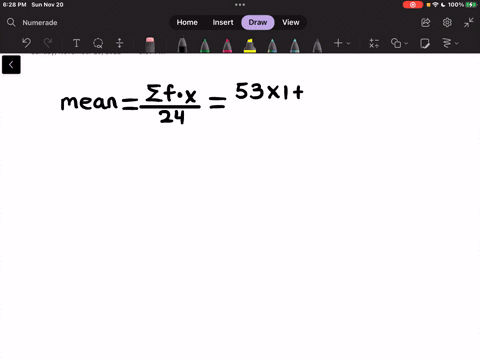The height and width of the screenshot is (360, 480).
Task: Switch to the Home tab
Action: tap(187, 22)
